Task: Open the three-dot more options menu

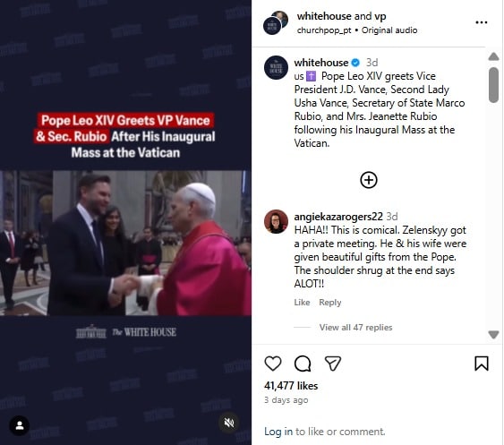Action: click(482, 22)
